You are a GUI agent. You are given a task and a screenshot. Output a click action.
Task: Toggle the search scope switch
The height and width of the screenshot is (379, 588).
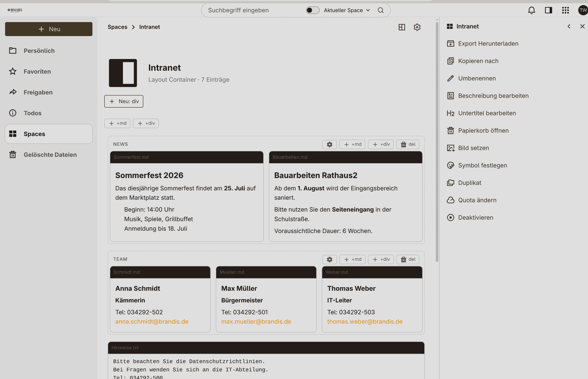click(312, 10)
